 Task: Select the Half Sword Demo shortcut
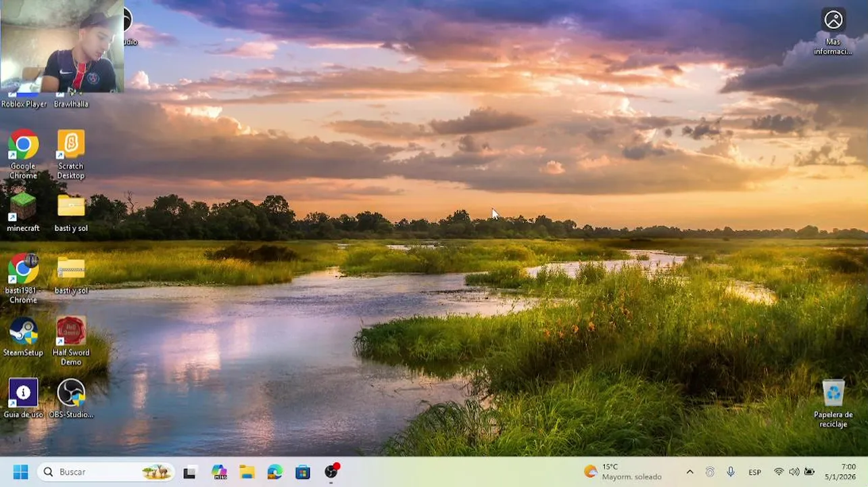(x=71, y=340)
